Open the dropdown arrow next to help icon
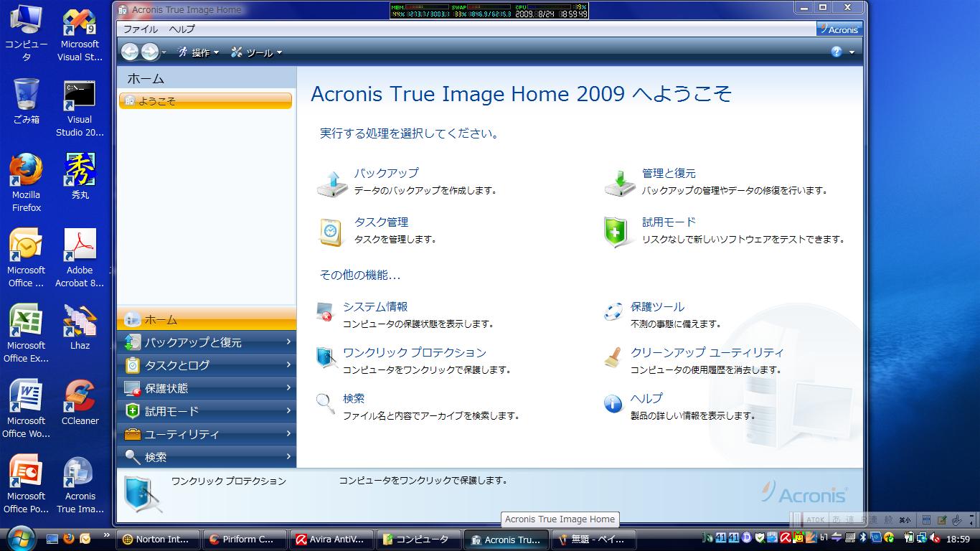The image size is (980, 551). pos(852,52)
